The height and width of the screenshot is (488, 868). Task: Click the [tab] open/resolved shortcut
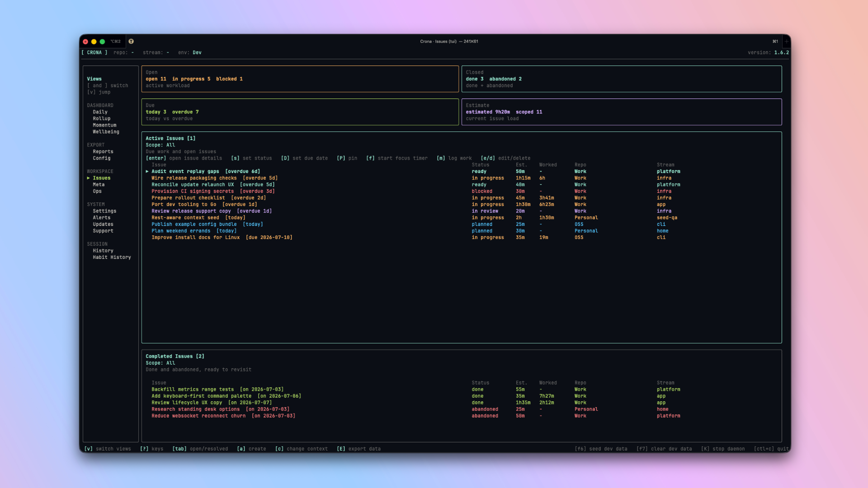(200, 449)
